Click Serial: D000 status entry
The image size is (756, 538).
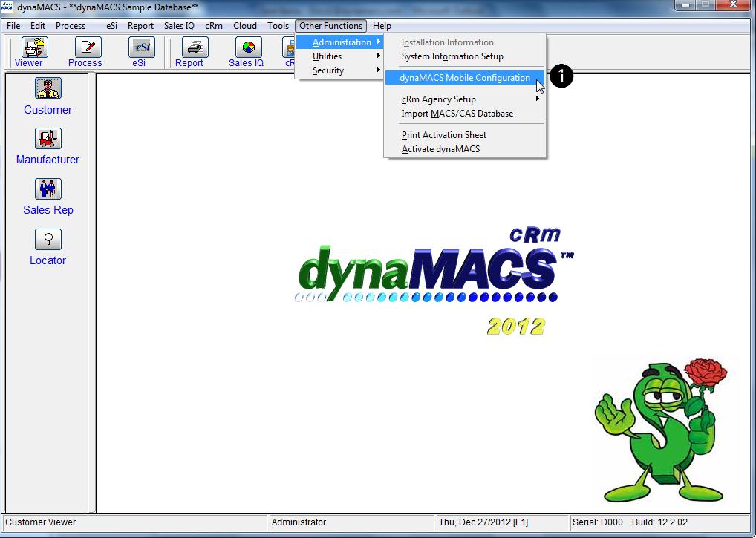click(597, 522)
